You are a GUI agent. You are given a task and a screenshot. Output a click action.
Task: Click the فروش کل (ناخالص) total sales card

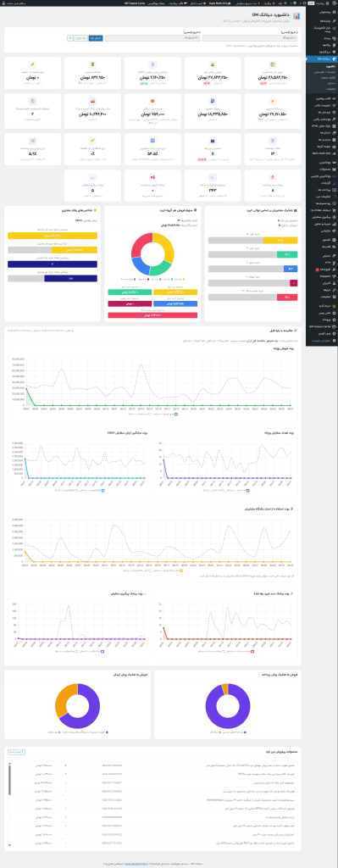272,73
